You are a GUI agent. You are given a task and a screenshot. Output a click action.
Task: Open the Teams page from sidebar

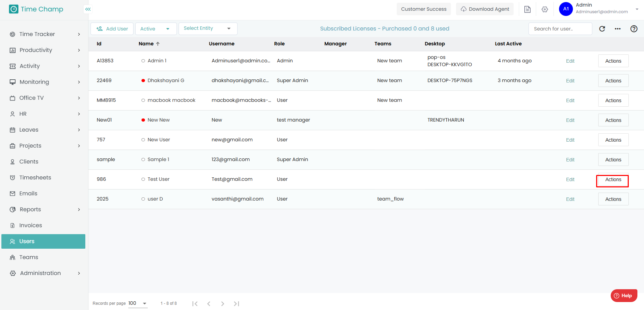point(29,257)
